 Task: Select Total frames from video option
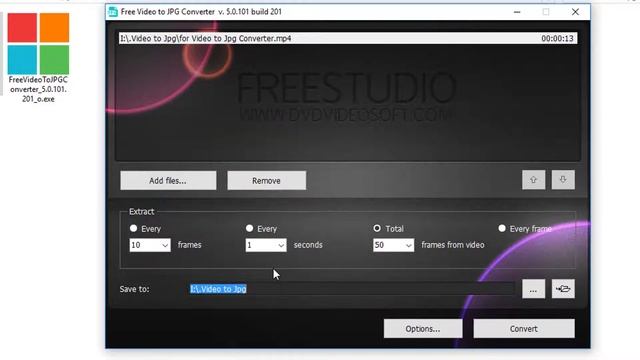pos(377,229)
